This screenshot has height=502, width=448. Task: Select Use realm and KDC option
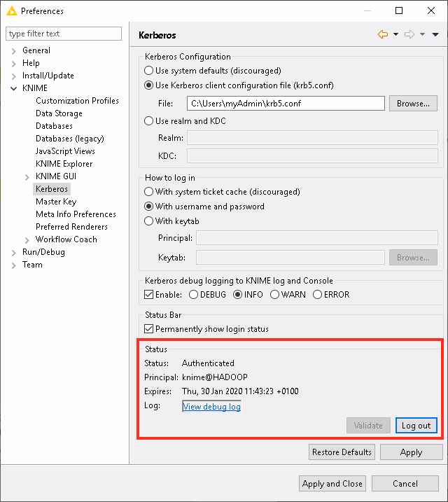coord(149,121)
